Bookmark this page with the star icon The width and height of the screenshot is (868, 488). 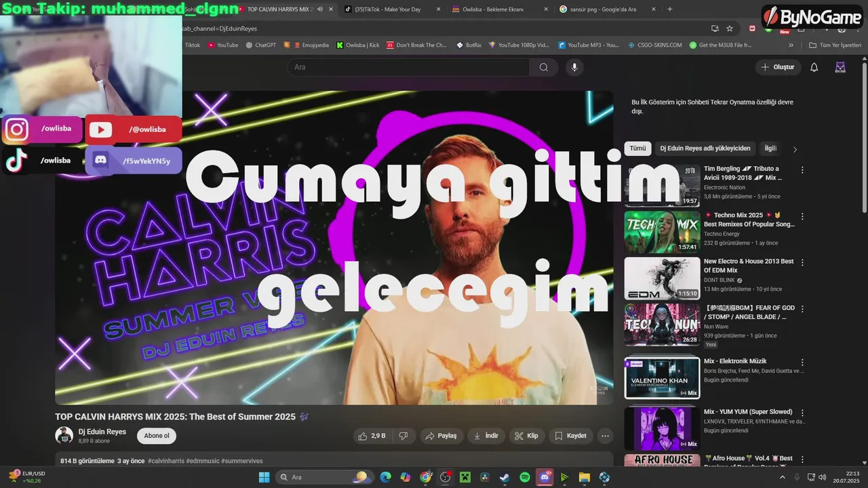[730, 28]
